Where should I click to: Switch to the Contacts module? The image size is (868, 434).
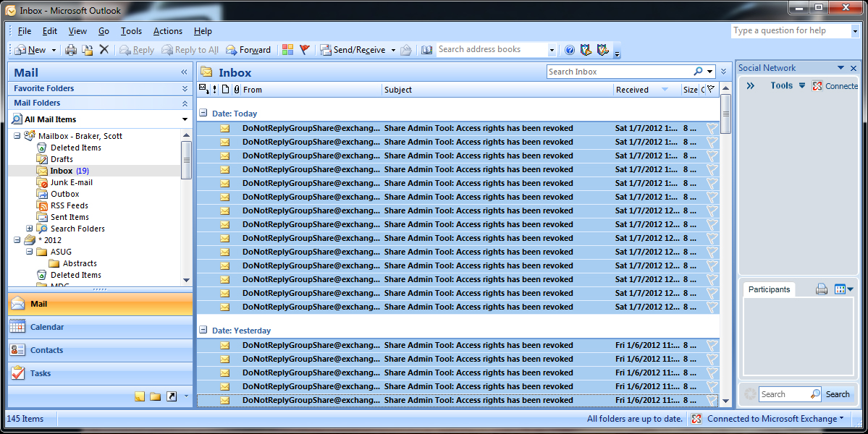[100, 351]
